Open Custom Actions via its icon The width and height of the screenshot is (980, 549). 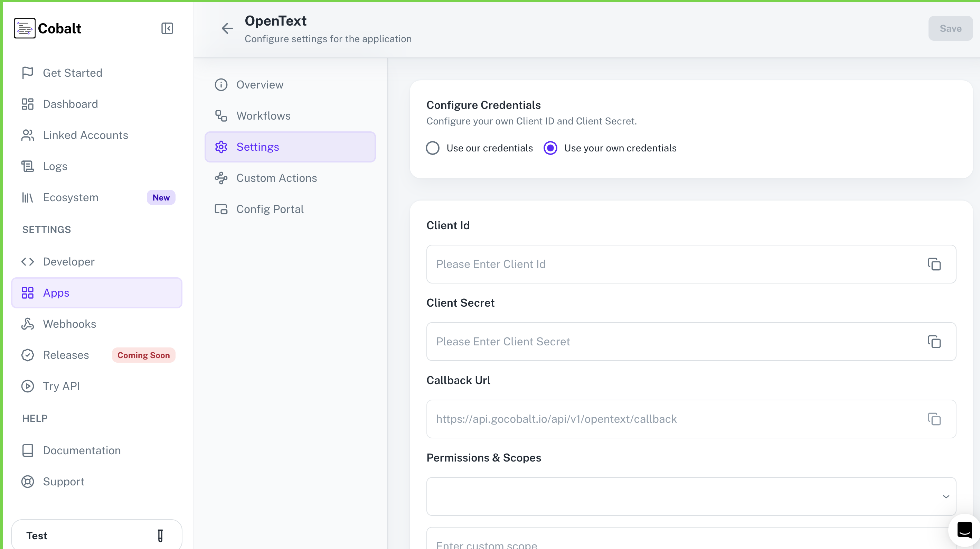pyautogui.click(x=221, y=178)
